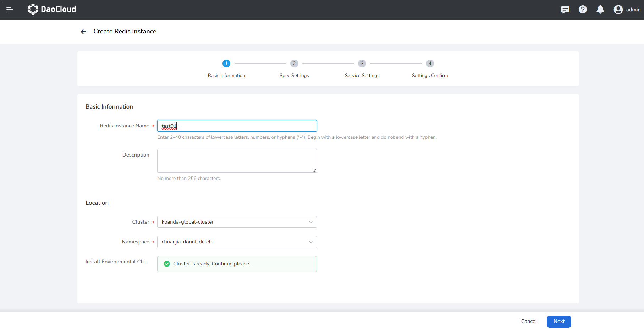This screenshot has height=329, width=644.
Task: Click the DaoCloud logo
Action: tap(52, 9)
